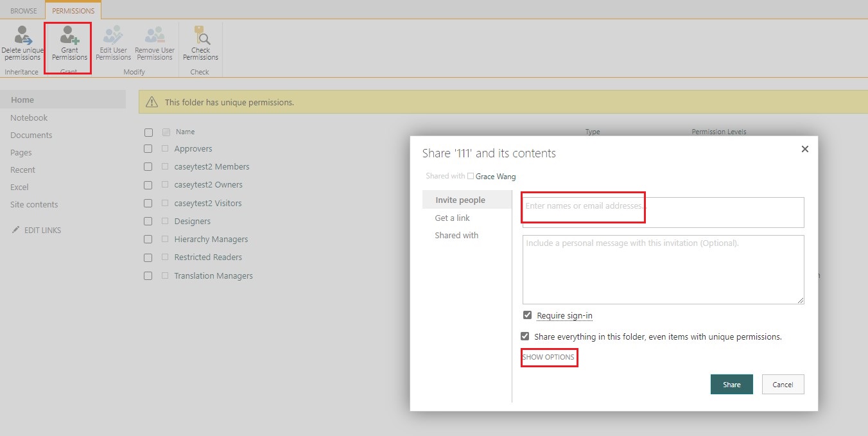The image size is (868, 436).
Task: Select the PERMISSIONS ribbon tab
Action: pos(73,11)
